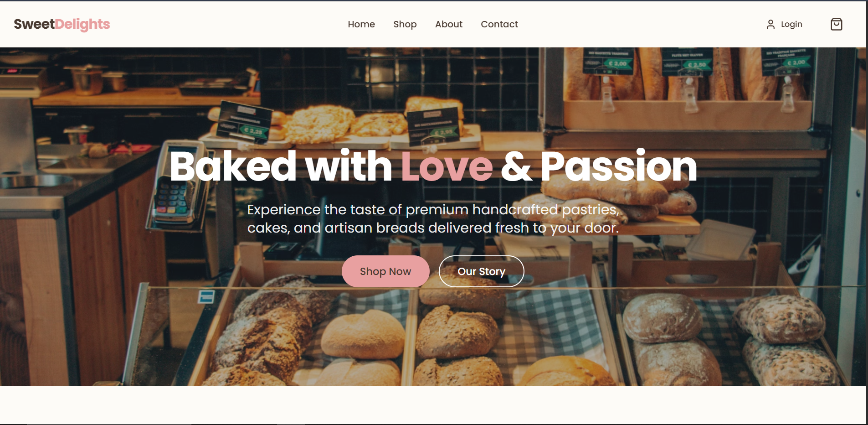868x425 pixels.
Task: Click the €2,50 baguette price sign
Action: click(696, 65)
